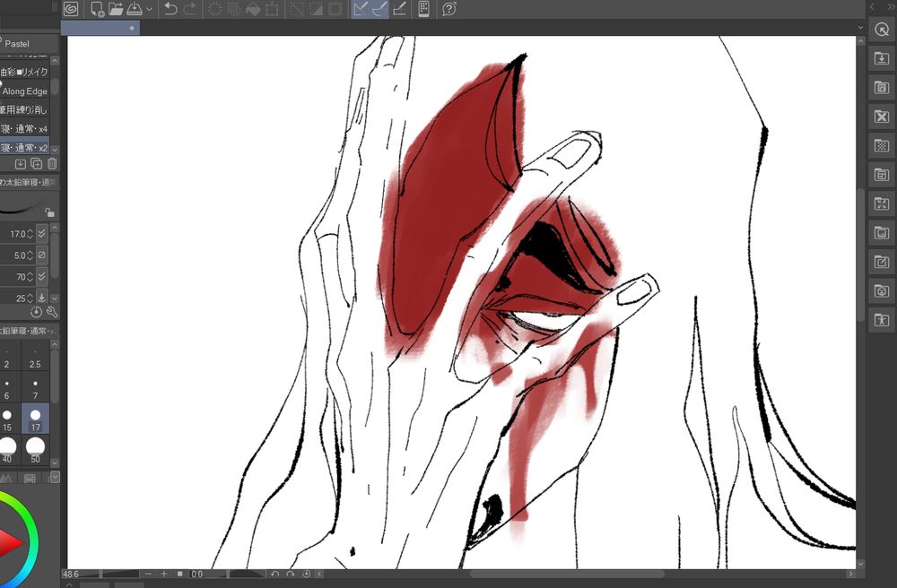Select the 寝・通常・x2 pencil sub tool
This screenshot has height=588, width=897.
[x=24, y=147]
